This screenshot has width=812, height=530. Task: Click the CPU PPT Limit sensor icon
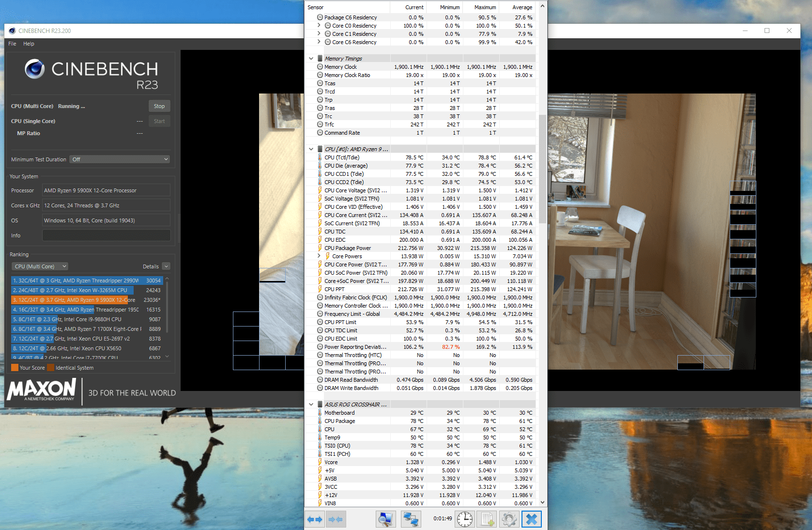320,322
